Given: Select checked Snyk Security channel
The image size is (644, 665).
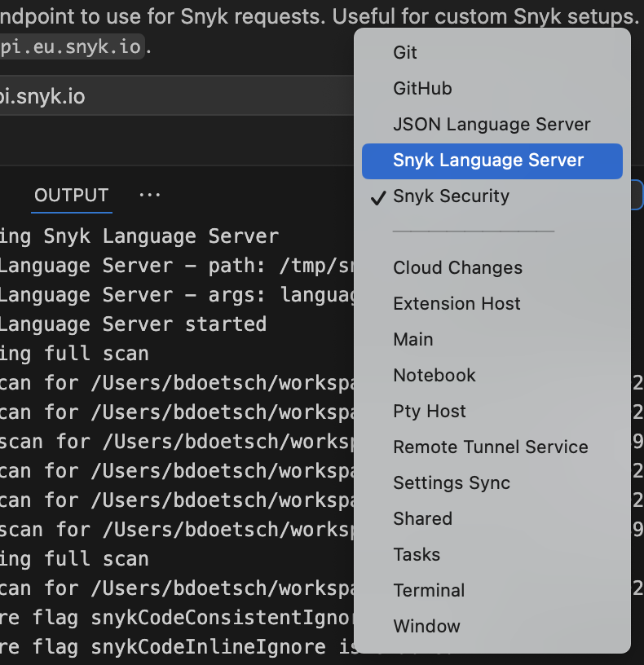Looking at the screenshot, I should tap(451, 196).
